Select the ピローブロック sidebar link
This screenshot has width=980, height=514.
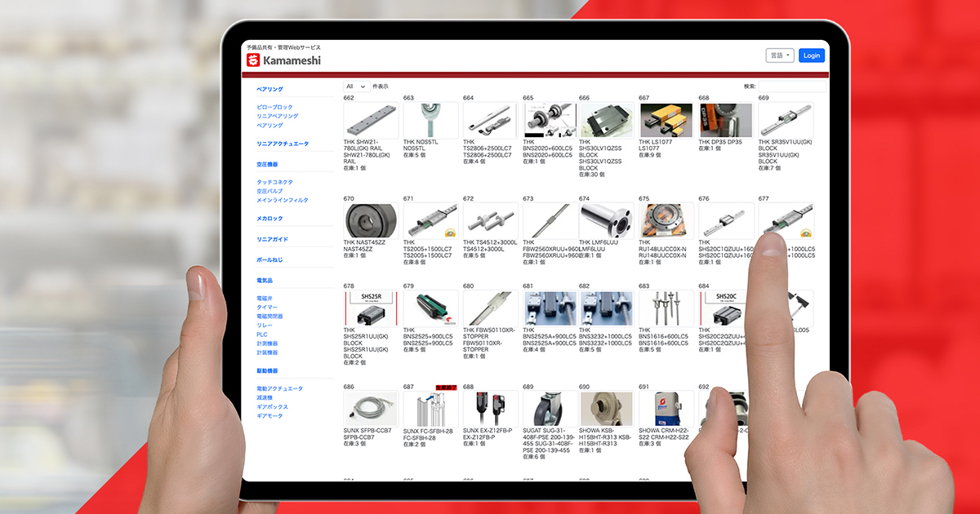tap(274, 108)
